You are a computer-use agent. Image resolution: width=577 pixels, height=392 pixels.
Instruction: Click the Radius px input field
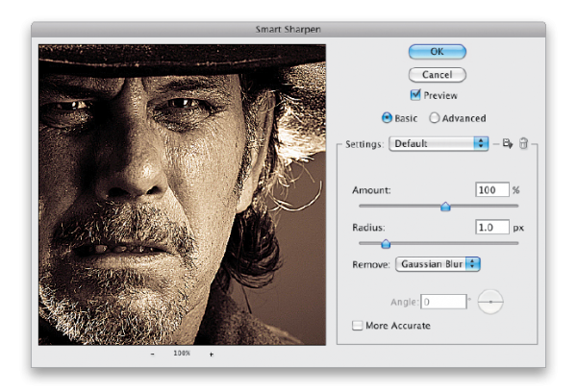491,228
